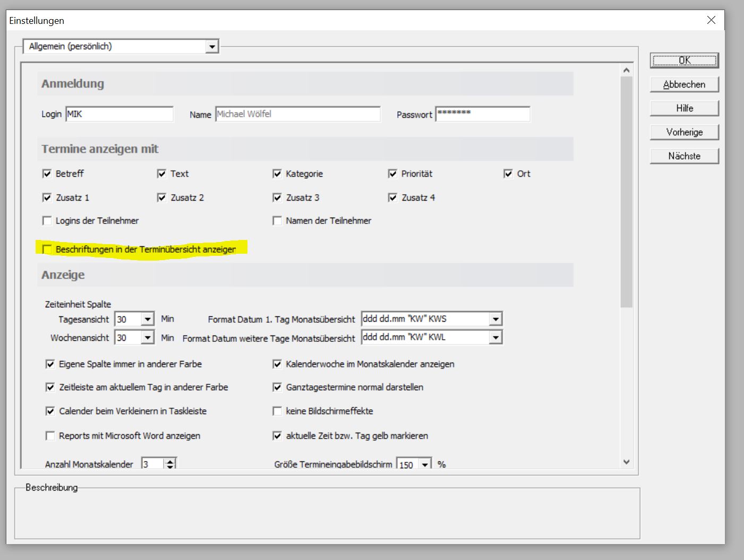Open Format Datum 1. Tag Monatsübersicht dropdown
Screen dimensions: 744x560
pyautogui.click(x=495, y=319)
